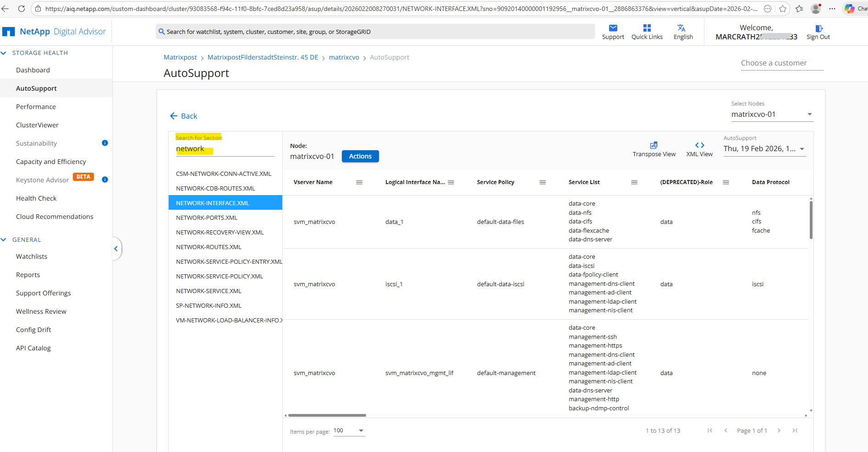This screenshot has width=868, height=452.
Task: Switch to Transpose View
Action: click(x=654, y=146)
